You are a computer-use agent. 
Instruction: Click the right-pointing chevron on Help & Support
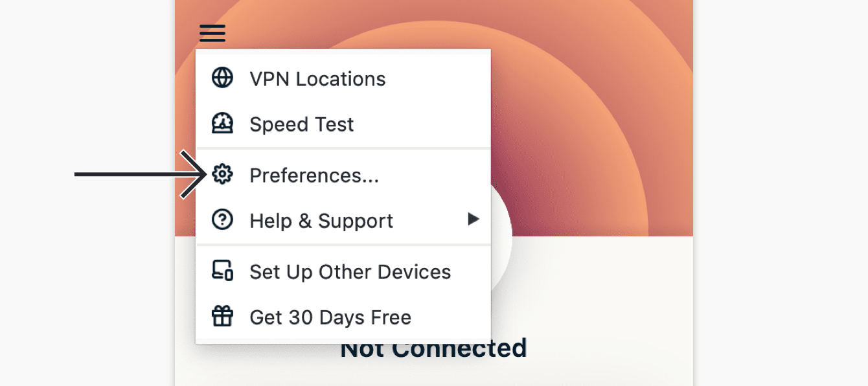(x=474, y=219)
